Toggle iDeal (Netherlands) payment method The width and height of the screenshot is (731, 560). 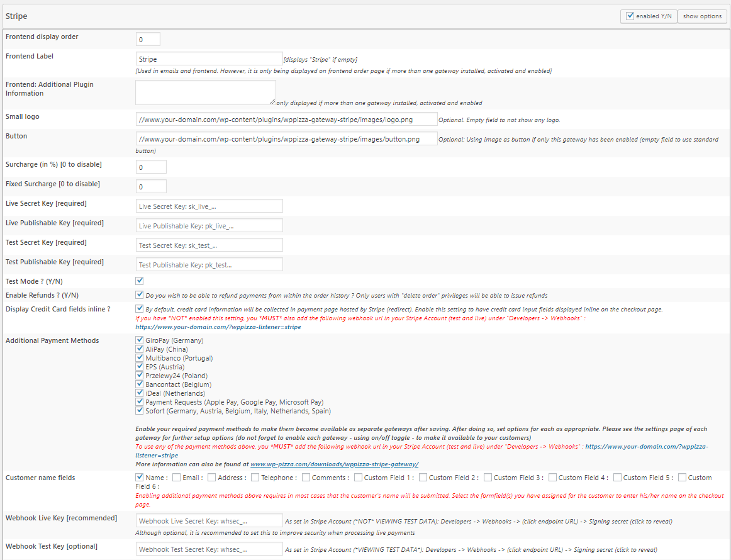(x=140, y=393)
